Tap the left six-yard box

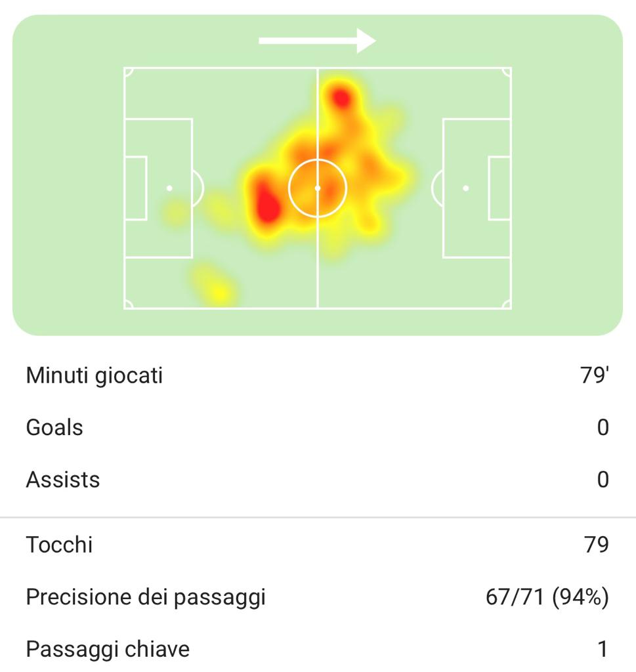click(135, 188)
